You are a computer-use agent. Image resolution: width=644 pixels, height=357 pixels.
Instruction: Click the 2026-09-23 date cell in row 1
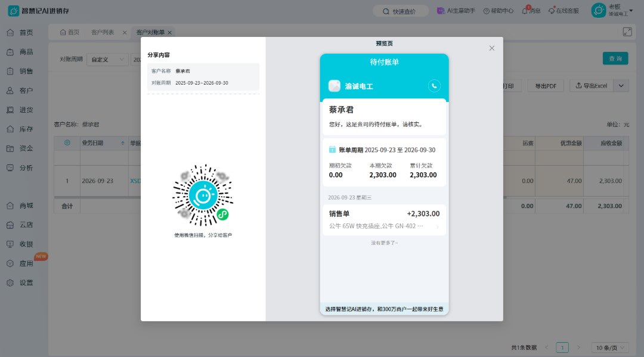pyautogui.click(x=97, y=181)
